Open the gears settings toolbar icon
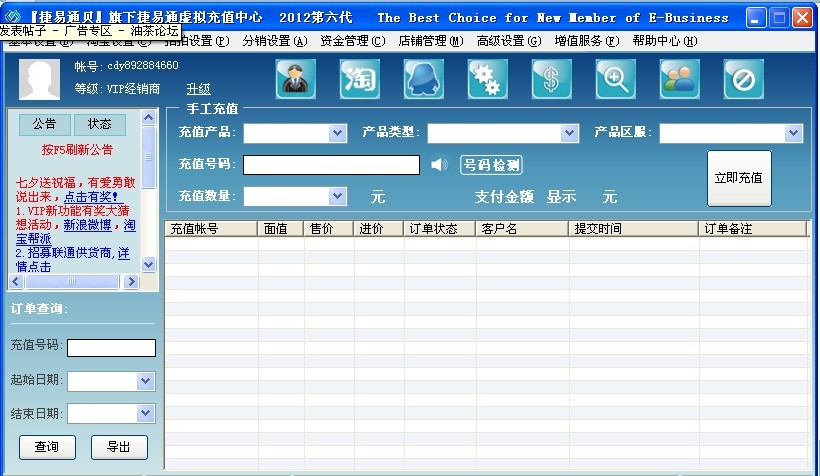Image resolution: width=820 pixels, height=476 pixels. coord(487,79)
